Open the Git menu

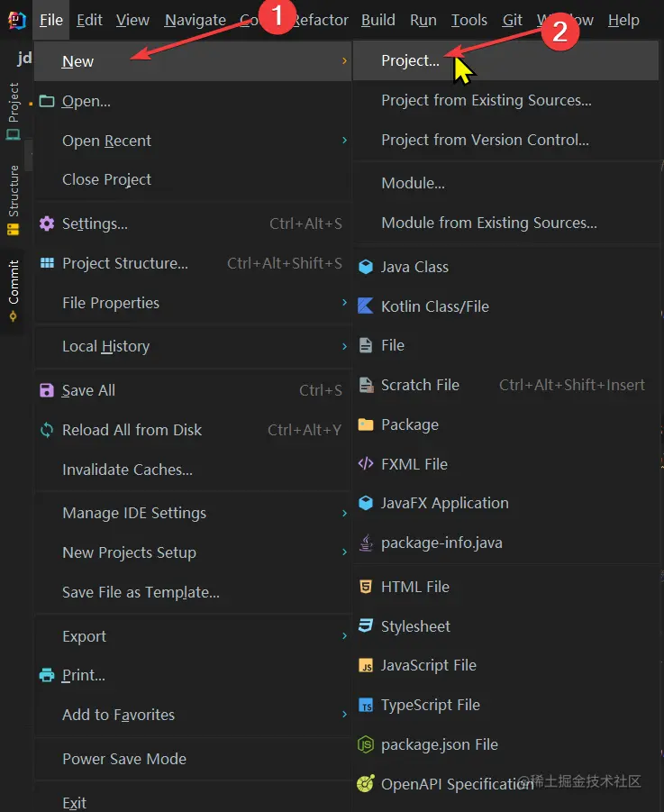pyautogui.click(x=512, y=20)
